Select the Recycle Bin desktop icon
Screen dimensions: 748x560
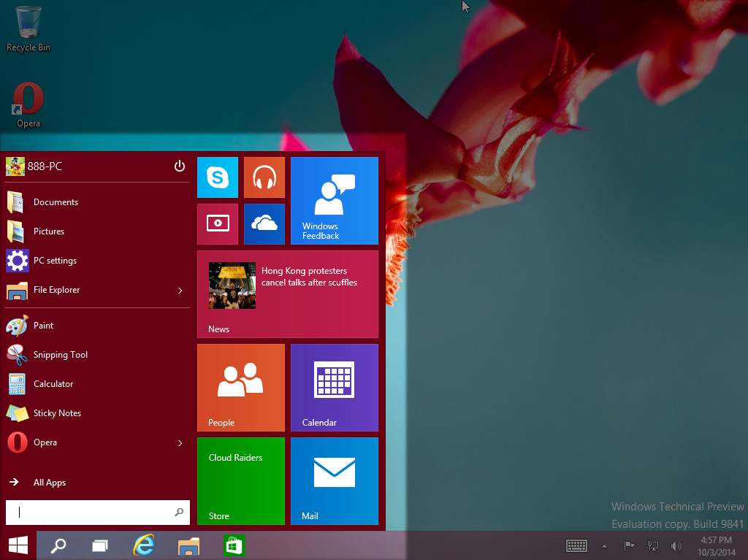tap(28, 28)
